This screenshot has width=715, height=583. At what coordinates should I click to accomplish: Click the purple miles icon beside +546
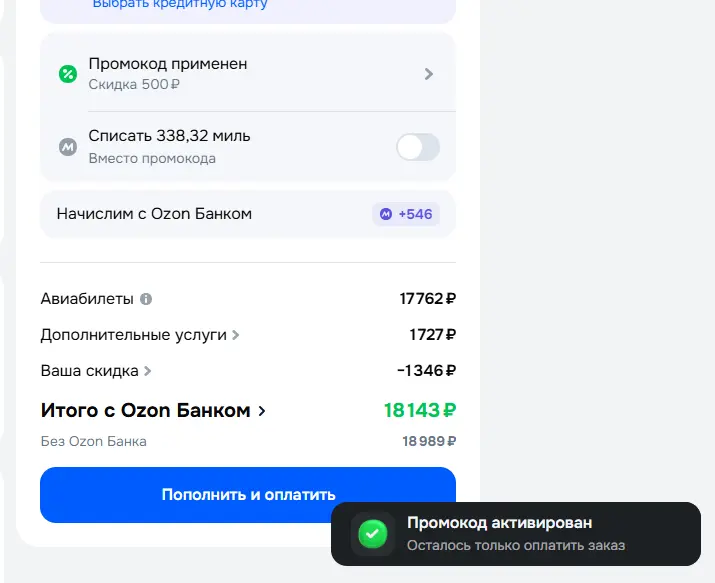pyautogui.click(x=386, y=214)
